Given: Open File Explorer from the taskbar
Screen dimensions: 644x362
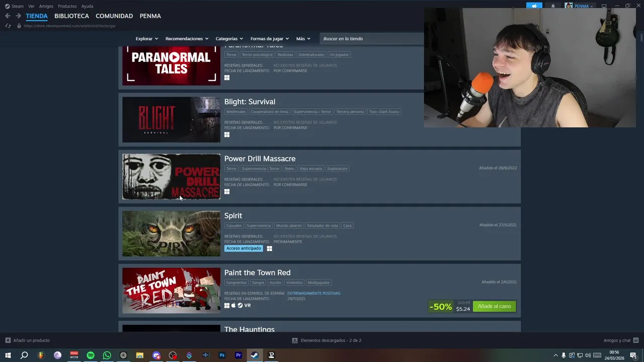Looking at the screenshot, I should (x=140, y=355).
